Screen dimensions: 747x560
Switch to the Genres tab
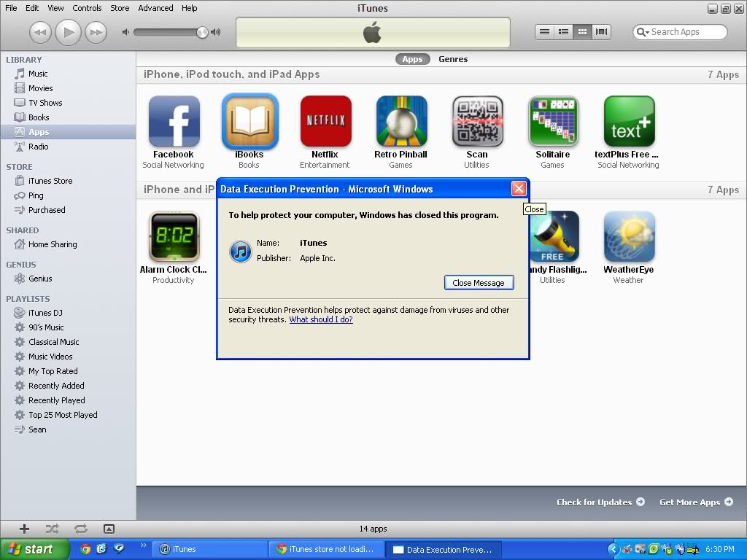pyautogui.click(x=453, y=59)
